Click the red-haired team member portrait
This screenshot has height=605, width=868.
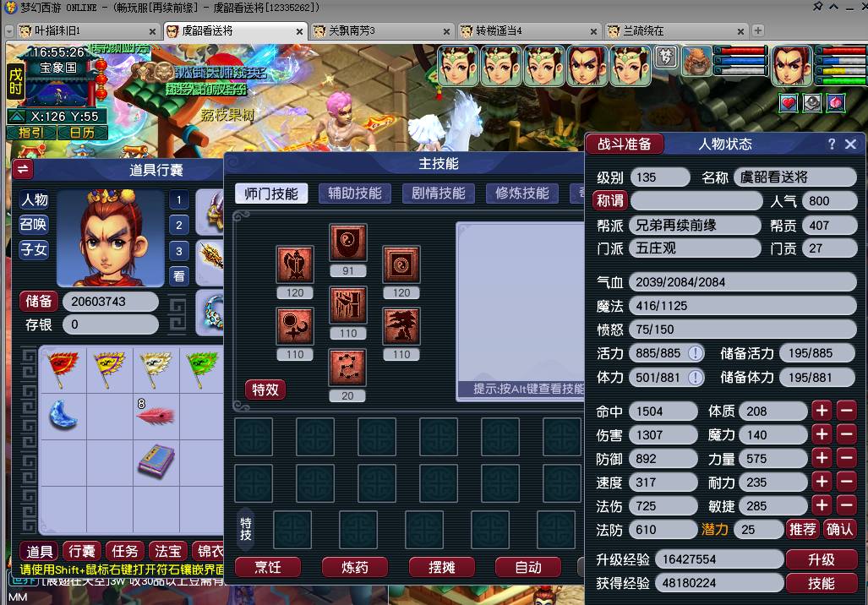click(587, 66)
